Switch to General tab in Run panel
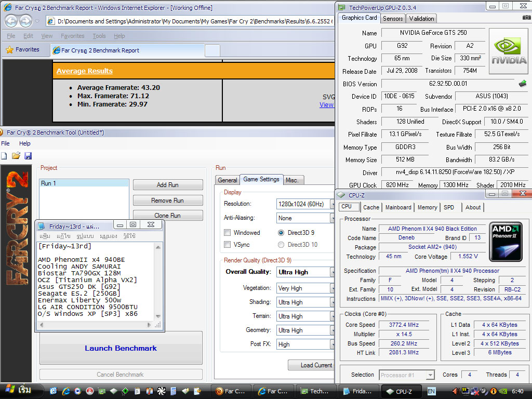This screenshot has width=532, height=399. [228, 180]
